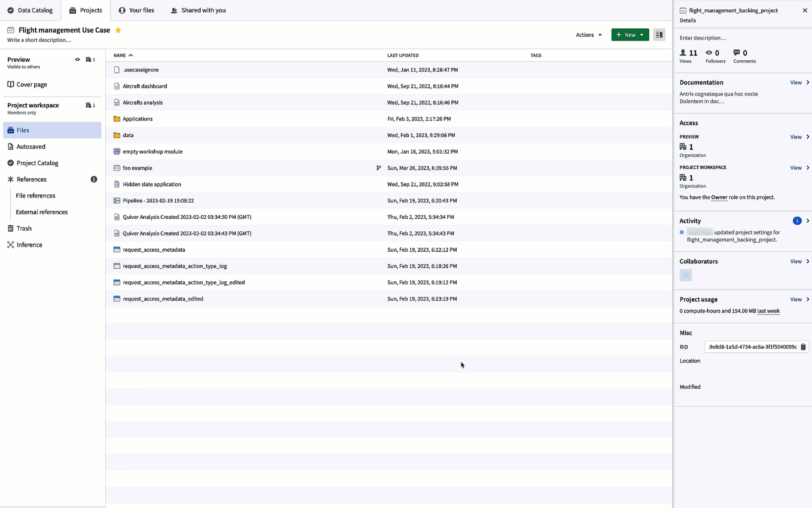Click the Views count icon
812x508 pixels.
pyautogui.click(x=683, y=53)
